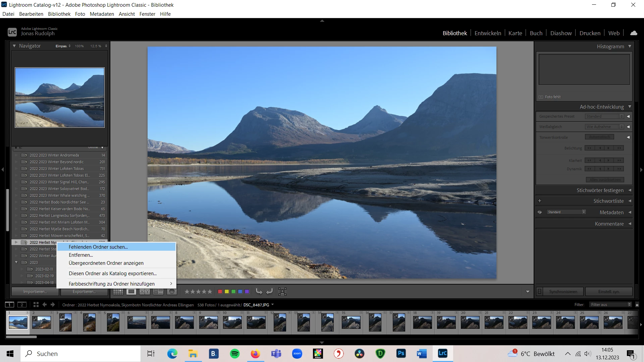
Task: Open Lightroom Classic from Windows taskbar
Action: pyautogui.click(x=442, y=353)
